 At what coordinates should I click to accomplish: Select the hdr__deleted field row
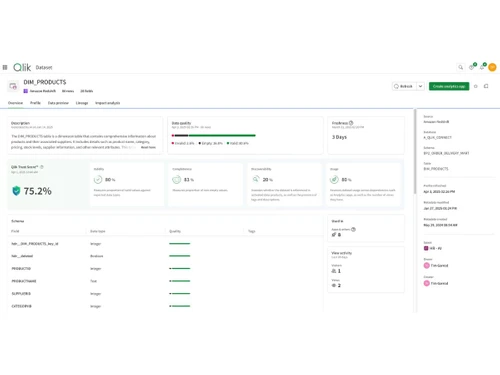pos(165,256)
